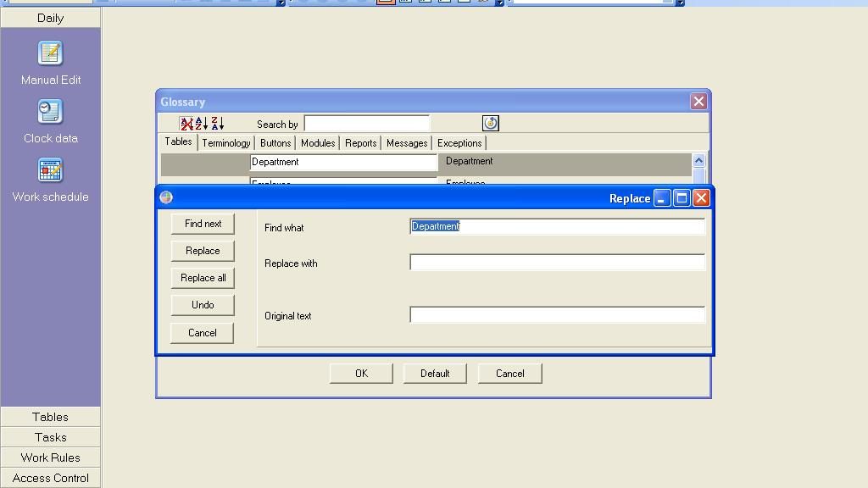Switch to the Exceptions tab

pyautogui.click(x=459, y=143)
